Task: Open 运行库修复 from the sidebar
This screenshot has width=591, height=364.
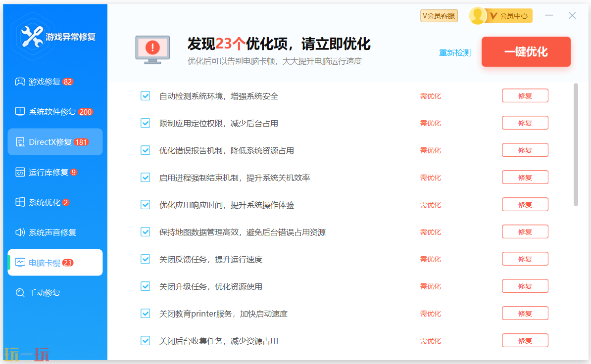Action: (20, 172)
